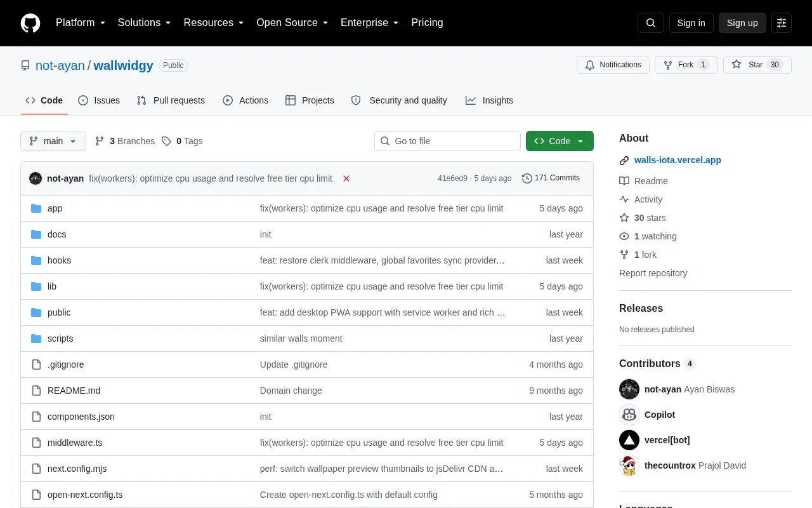Image resolution: width=812 pixels, height=508 pixels.
Task: Click thecountrox contributor avatar
Action: [x=629, y=465]
